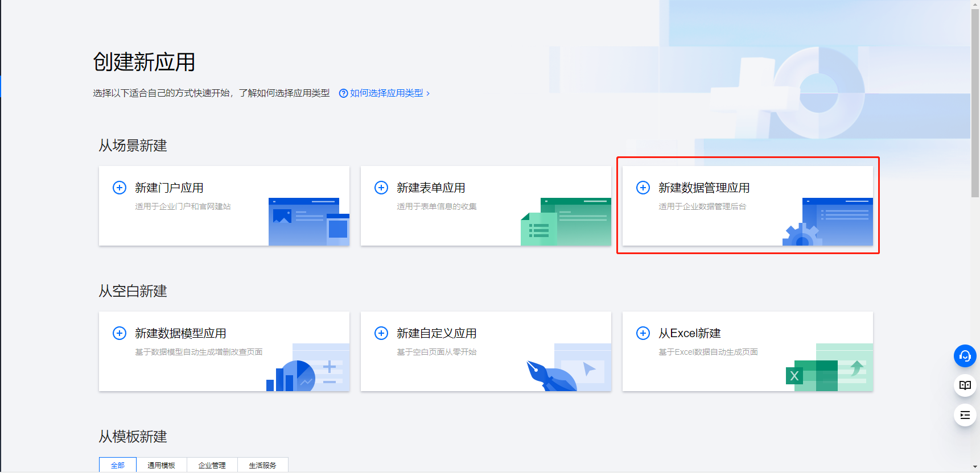Click the Excel import illustration
980x473 pixels.
(829, 367)
